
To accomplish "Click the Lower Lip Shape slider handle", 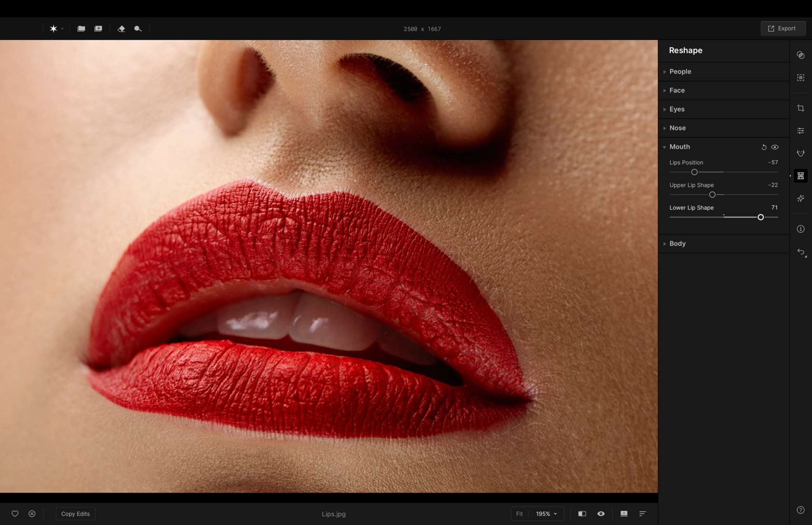I will coord(760,218).
